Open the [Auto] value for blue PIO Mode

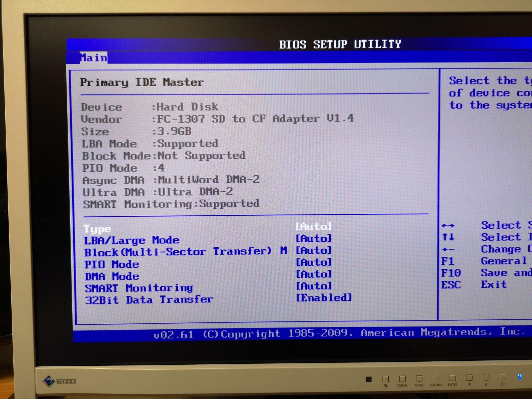pos(313,262)
